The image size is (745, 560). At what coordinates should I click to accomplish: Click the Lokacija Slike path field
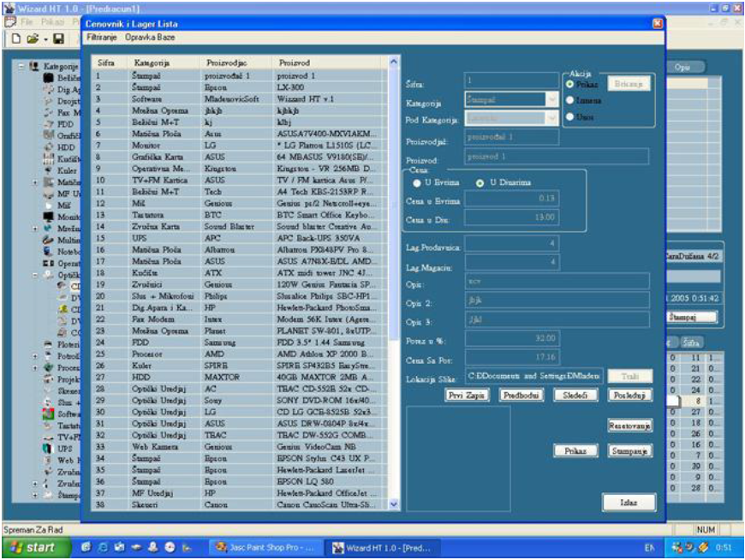coord(534,376)
